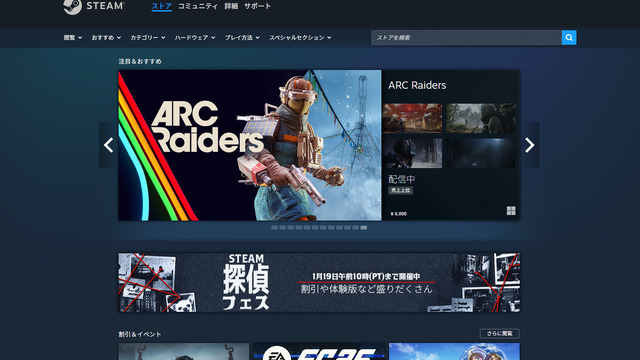Click the ¥6,000 price label
Screen dimensions: 640x360
coord(398,214)
